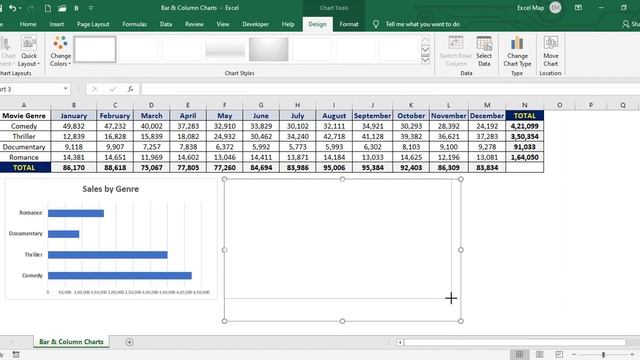Viewport: 640px width, 360px height.
Task: Click the zoom out minus icon
Action: tap(574, 354)
